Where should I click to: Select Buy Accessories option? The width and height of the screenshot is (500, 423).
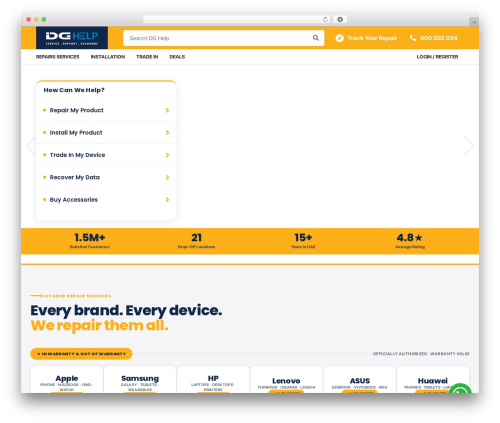[106, 200]
